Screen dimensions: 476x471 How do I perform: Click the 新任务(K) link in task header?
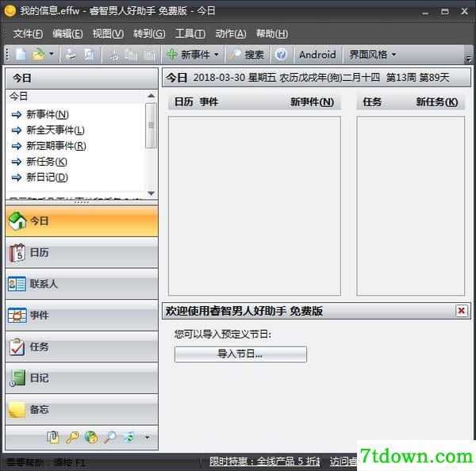pos(437,102)
